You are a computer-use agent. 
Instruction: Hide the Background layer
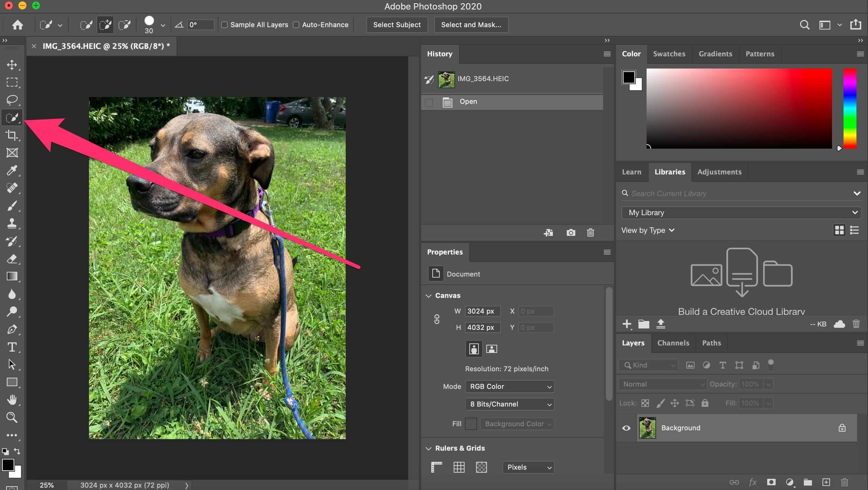tap(627, 428)
